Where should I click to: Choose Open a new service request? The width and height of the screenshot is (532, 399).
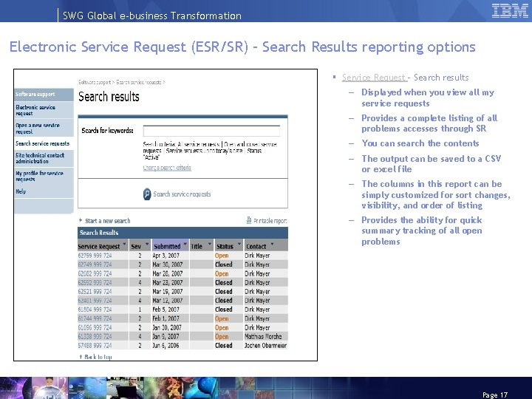[44, 128]
